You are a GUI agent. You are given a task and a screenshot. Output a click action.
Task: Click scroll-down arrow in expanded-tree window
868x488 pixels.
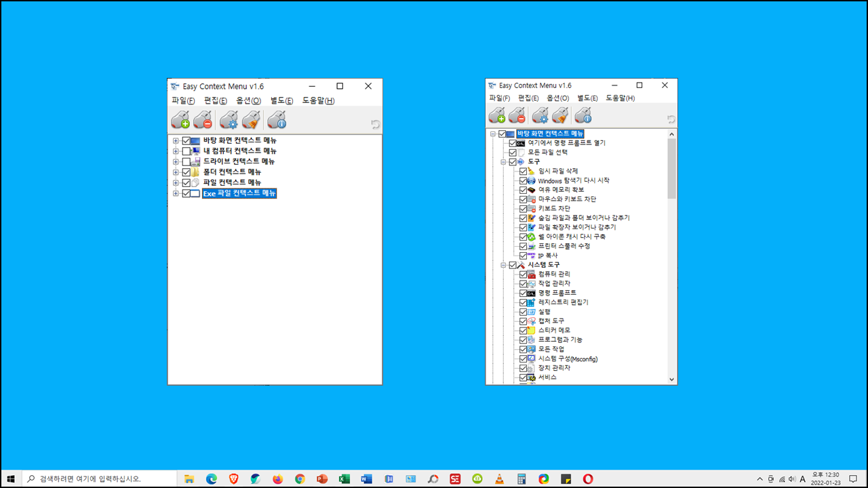click(672, 380)
